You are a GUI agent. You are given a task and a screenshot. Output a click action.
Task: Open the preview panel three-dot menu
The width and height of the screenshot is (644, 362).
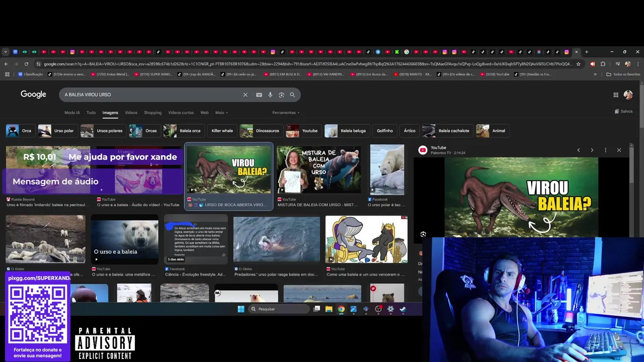click(x=605, y=150)
